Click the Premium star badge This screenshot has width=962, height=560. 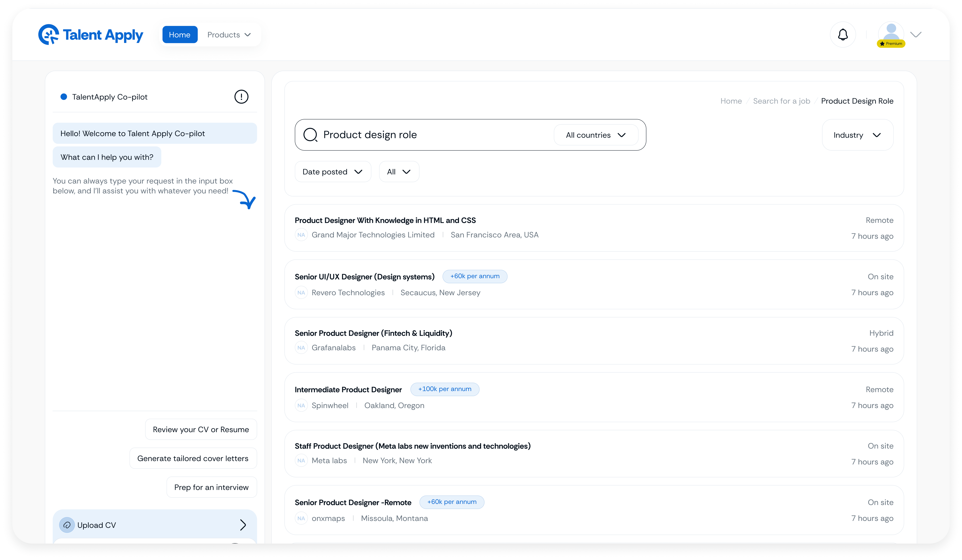pos(891,44)
